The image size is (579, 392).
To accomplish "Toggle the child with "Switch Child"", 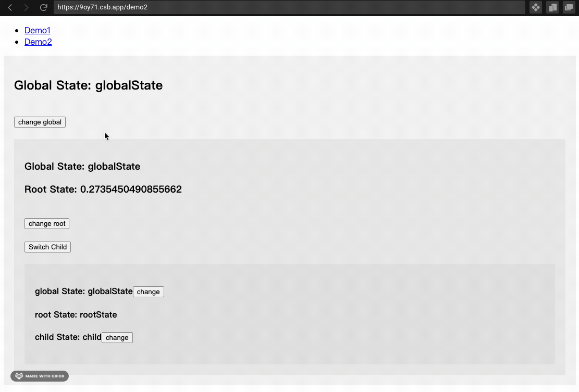I will pos(47,247).
